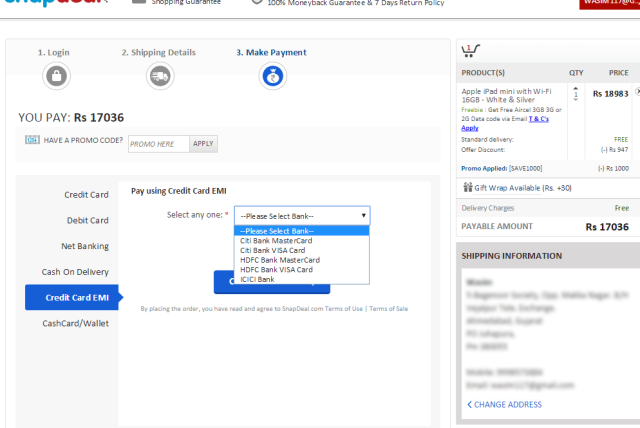Choose the Please Select Bank option
This screenshot has width=640, height=428.
coord(302,231)
